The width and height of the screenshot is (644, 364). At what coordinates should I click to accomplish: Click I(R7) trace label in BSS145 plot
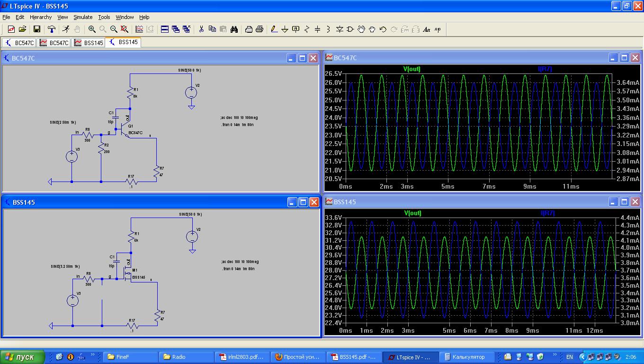pos(547,213)
